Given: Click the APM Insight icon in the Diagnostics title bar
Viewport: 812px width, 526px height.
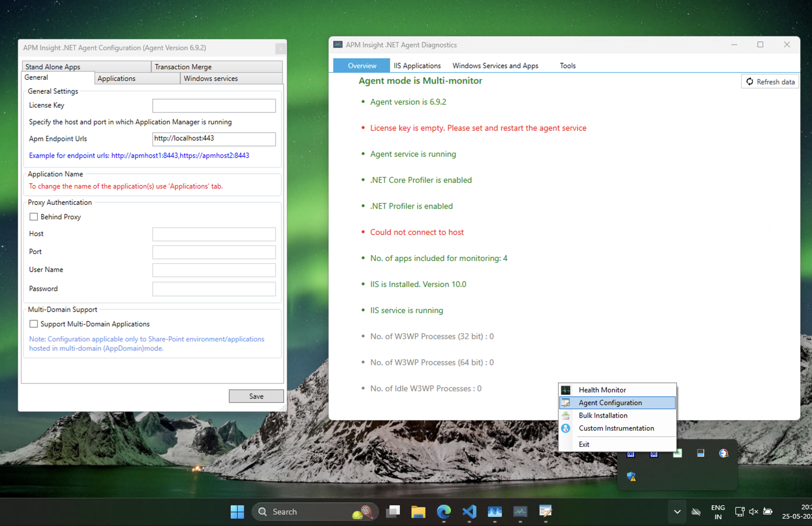Looking at the screenshot, I should [338, 45].
